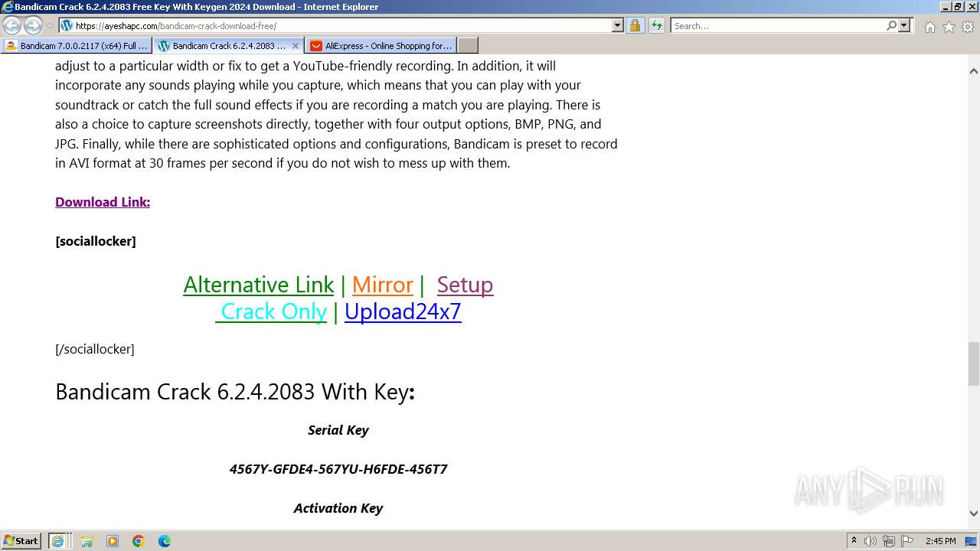Viewport: 980px width, 551px height.
Task: Open the Windows Start menu
Action: [21, 541]
